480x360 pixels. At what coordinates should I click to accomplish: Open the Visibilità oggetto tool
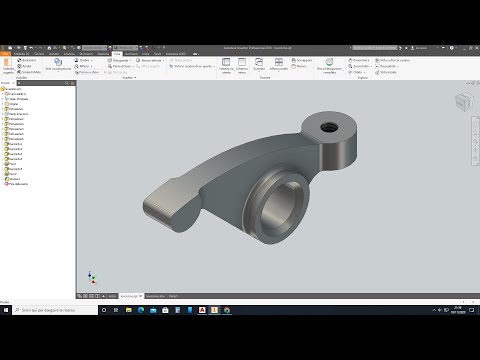tap(9, 66)
